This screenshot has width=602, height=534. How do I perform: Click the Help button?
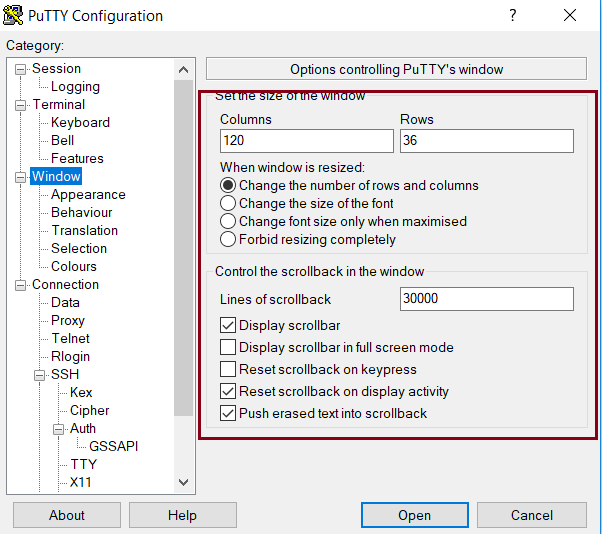[182, 515]
